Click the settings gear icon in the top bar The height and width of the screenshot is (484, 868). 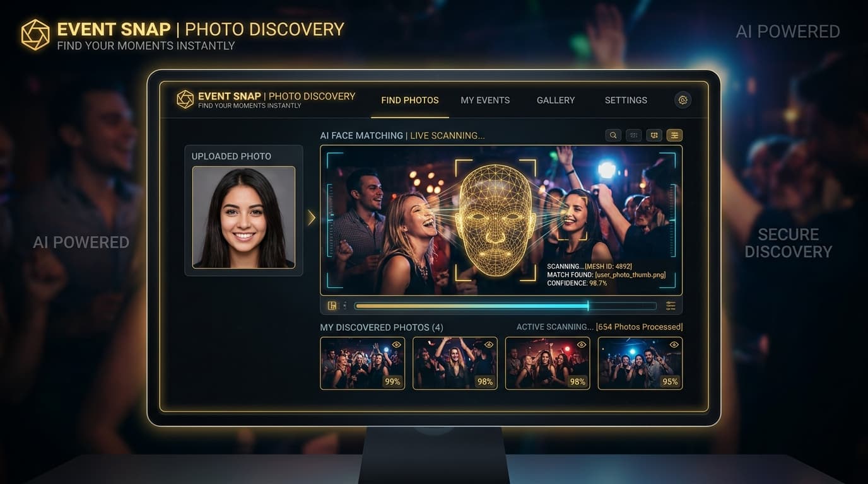pyautogui.click(x=683, y=100)
